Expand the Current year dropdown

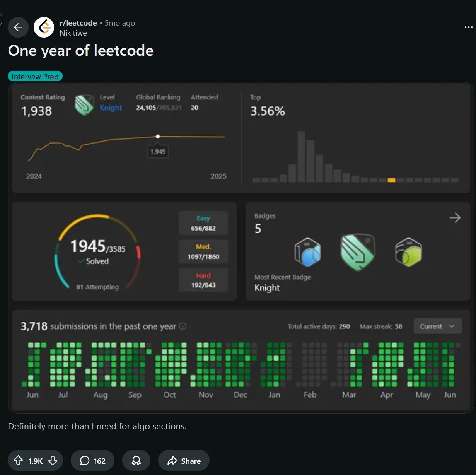click(x=437, y=326)
